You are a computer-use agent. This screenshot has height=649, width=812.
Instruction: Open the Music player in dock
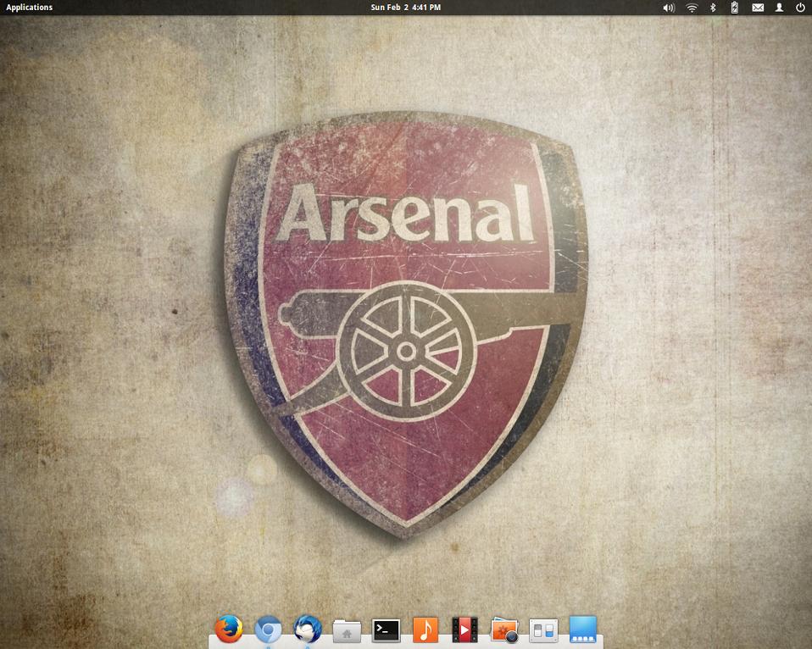tap(425, 630)
